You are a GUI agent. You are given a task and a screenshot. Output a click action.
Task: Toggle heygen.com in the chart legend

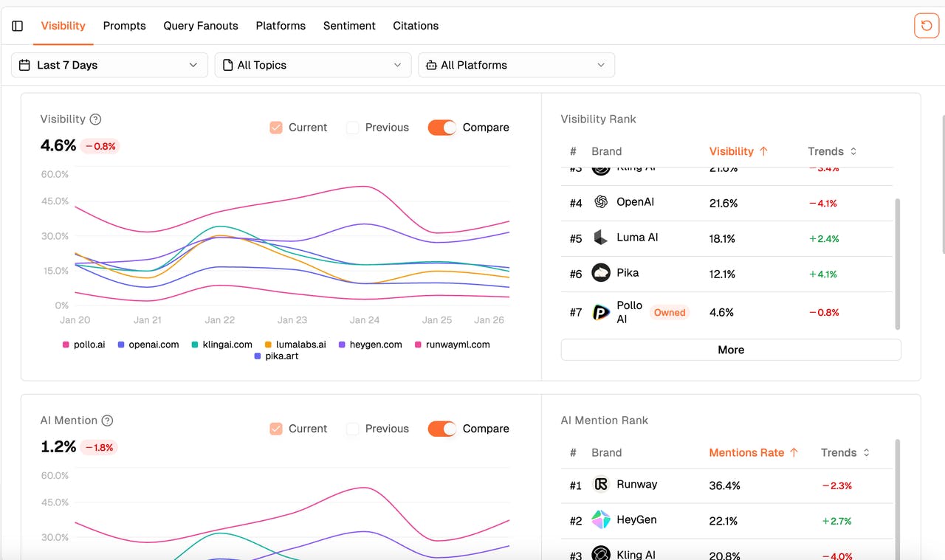coord(371,345)
